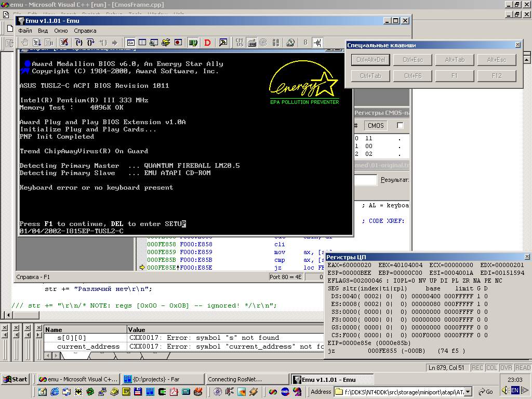Click the Watch window tab scroll left arrow
Viewport: 532px width, 399px height.
pyautogui.click(x=48, y=356)
